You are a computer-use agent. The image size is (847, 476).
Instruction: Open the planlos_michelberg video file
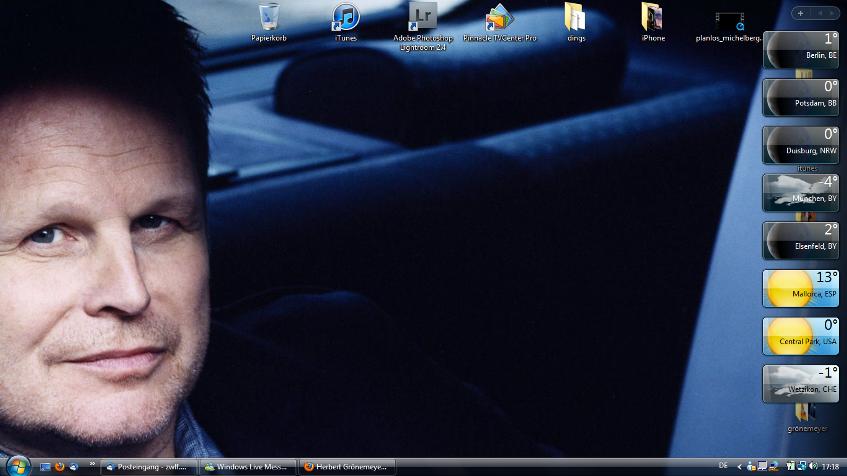729,19
